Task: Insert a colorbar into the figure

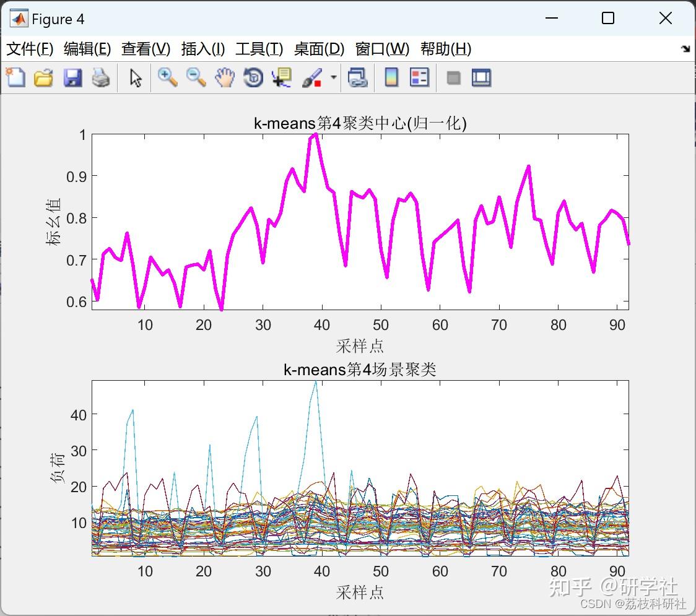Action: pyautogui.click(x=390, y=77)
